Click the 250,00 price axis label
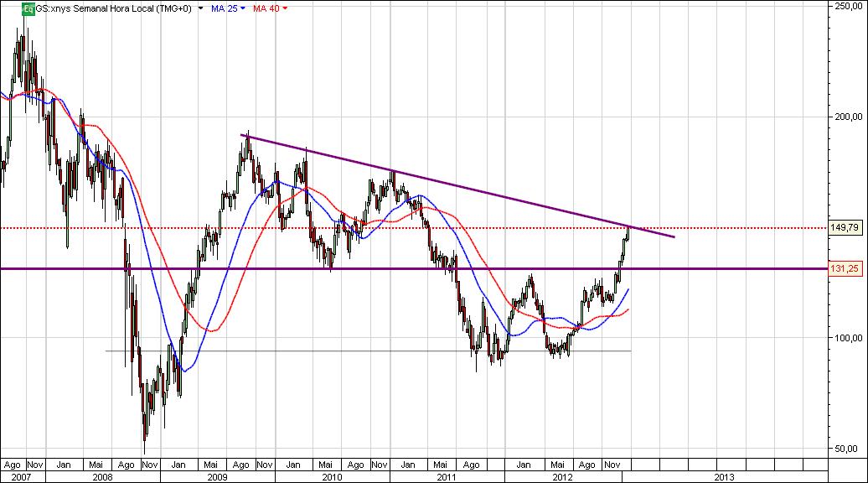The height and width of the screenshot is (483, 868). 848,6
